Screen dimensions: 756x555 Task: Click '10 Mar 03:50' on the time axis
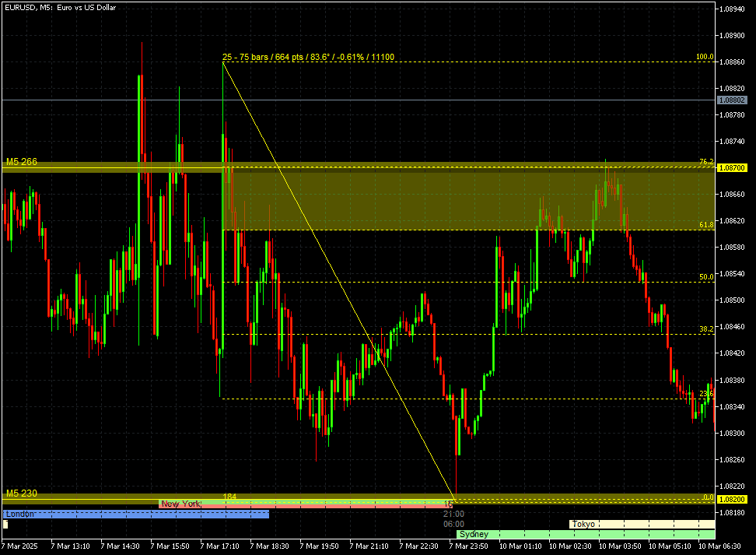click(620, 546)
